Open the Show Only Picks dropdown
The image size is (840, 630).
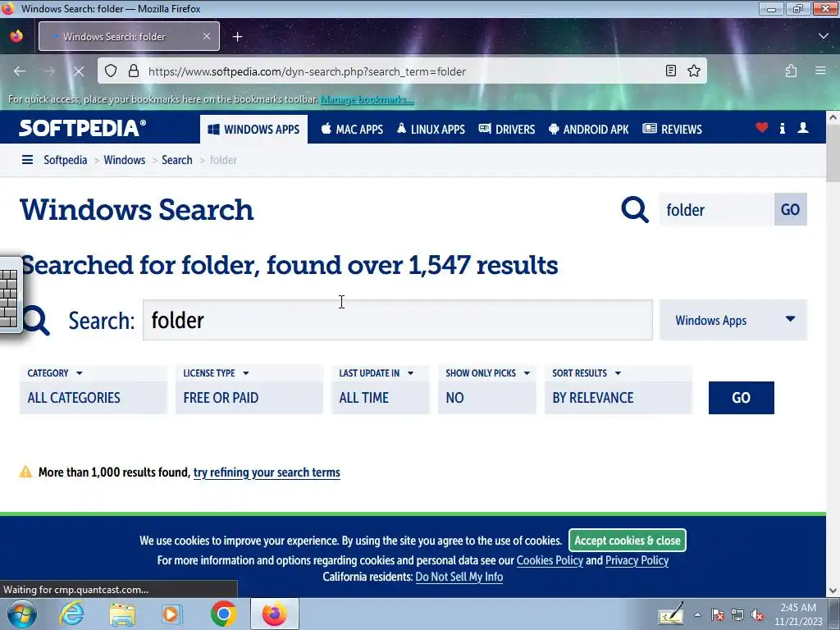click(x=487, y=390)
